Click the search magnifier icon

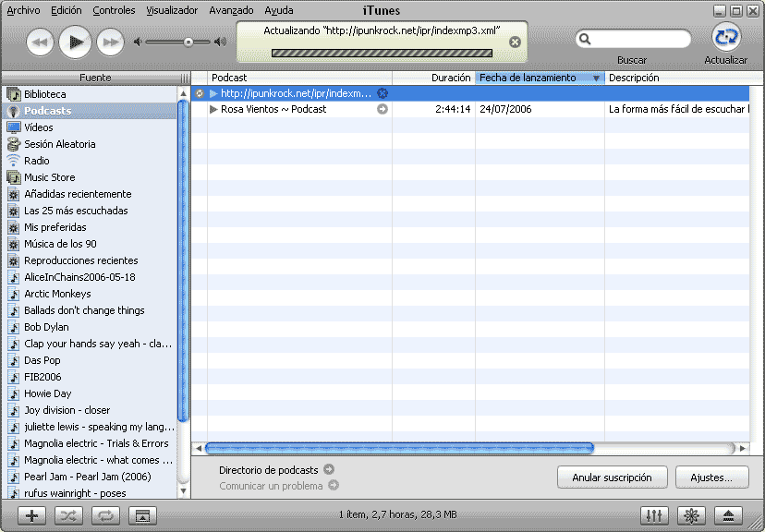pos(585,39)
